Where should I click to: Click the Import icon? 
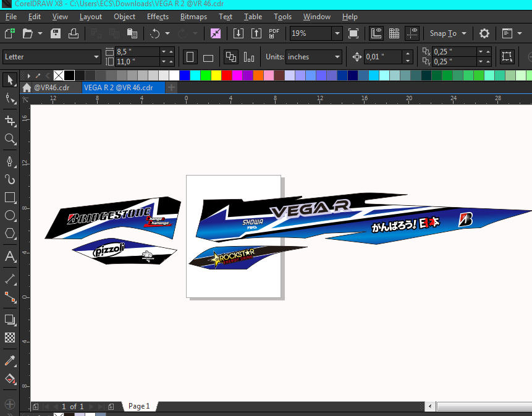tap(238, 33)
